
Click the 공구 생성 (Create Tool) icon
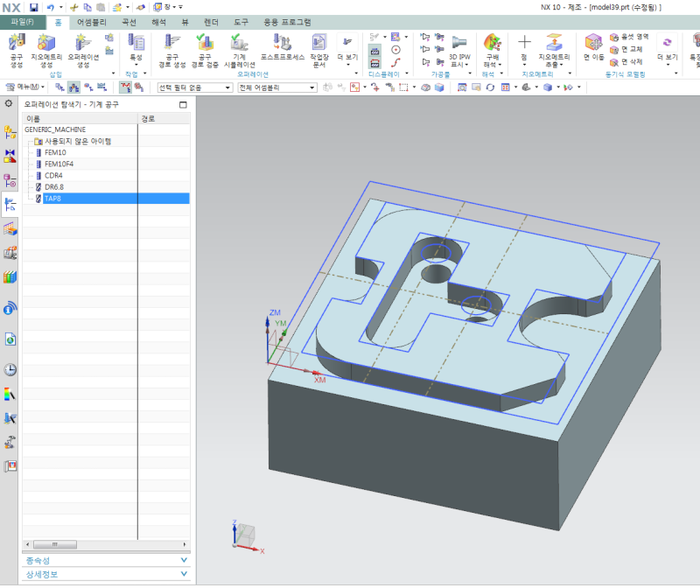17,44
